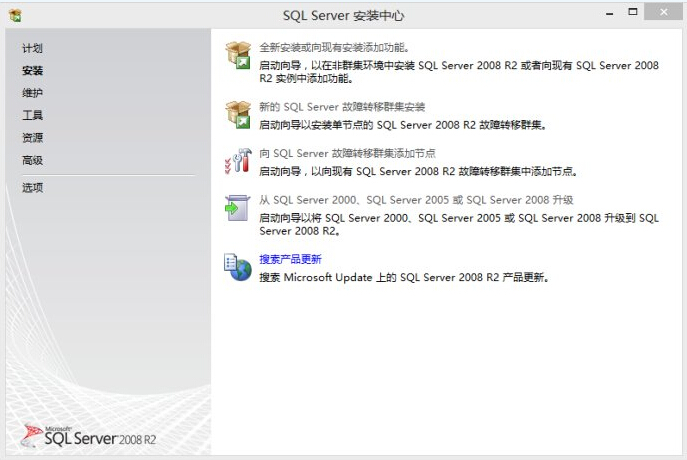Click the upgrade SQL Server arrow icon
Viewport: 687px width, 460px height.
[x=237, y=208]
